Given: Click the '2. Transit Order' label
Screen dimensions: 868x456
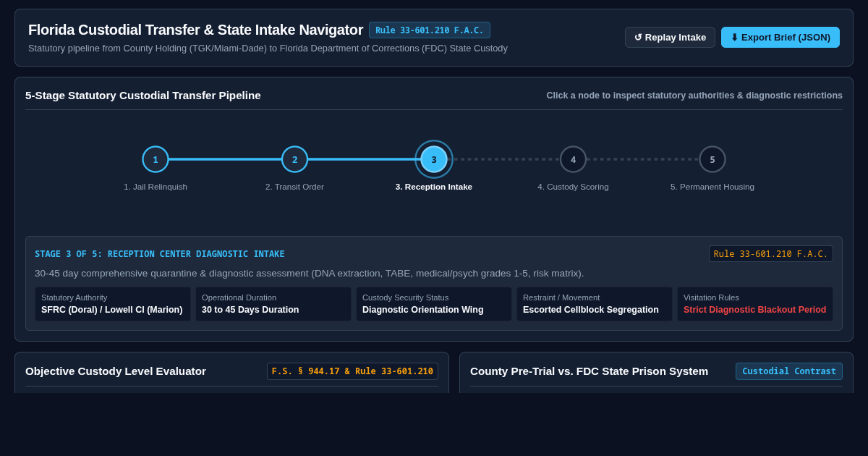Looking at the screenshot, I should (294, 187).
